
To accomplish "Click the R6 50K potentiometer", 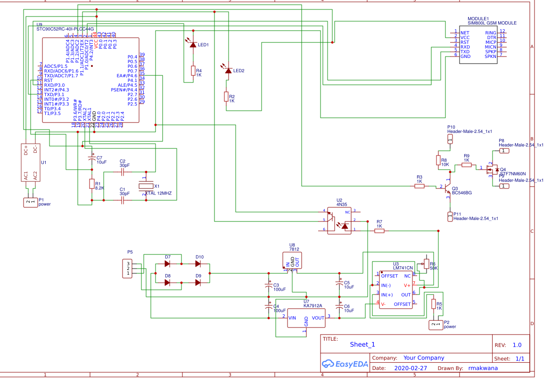I will pos(426,264).
